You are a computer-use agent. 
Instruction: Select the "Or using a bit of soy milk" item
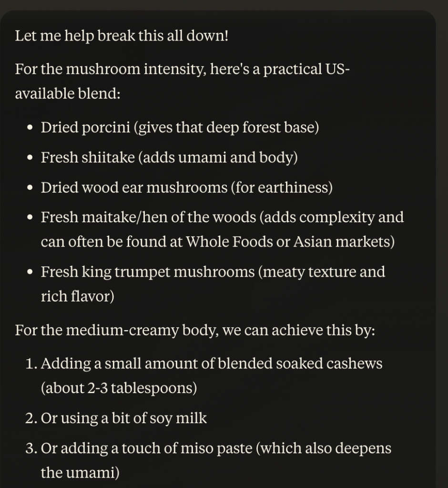click(x=123, y=418)
